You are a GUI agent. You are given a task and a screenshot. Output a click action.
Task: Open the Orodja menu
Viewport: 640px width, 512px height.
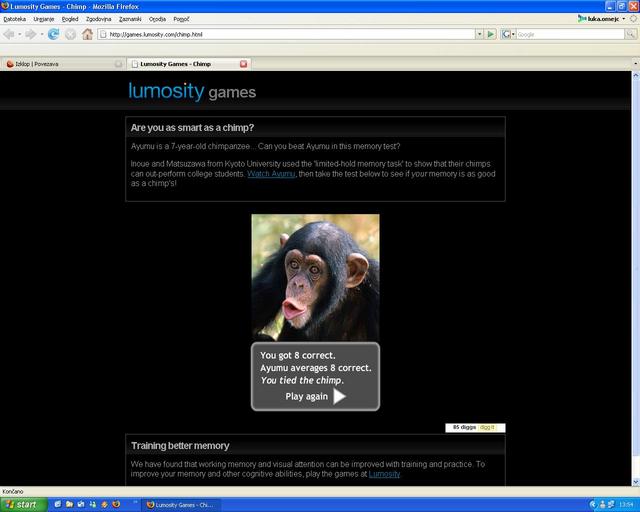(x=157, y=19)
